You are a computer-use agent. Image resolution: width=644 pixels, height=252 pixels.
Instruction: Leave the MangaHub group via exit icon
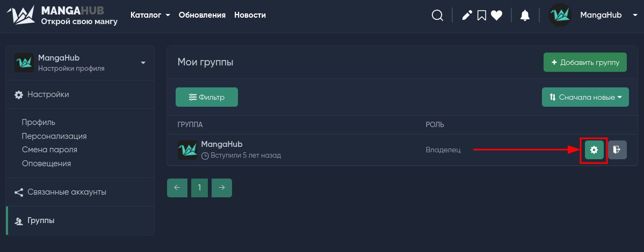[x=617, y=150]
